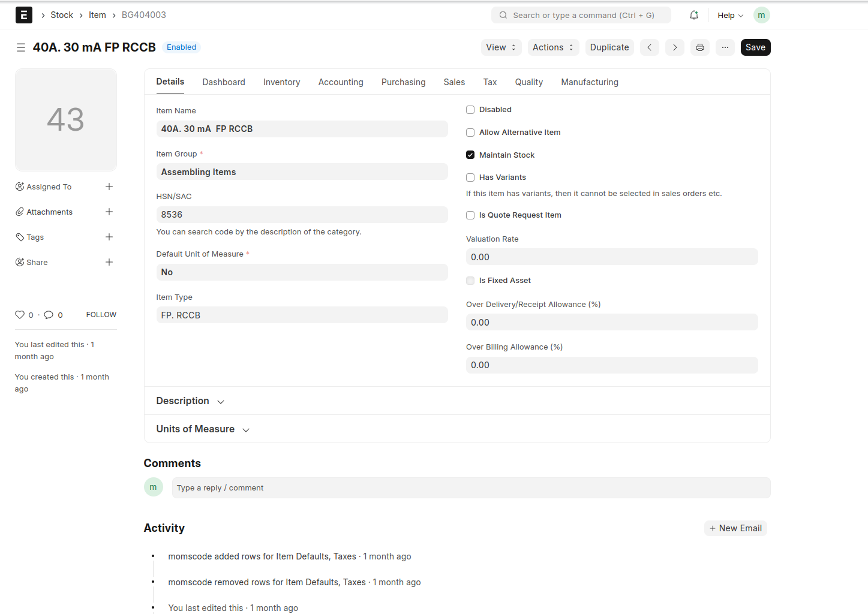The image size is (868, 614).
Task: Click the heart like icon
Action: (x=20, y=315)
